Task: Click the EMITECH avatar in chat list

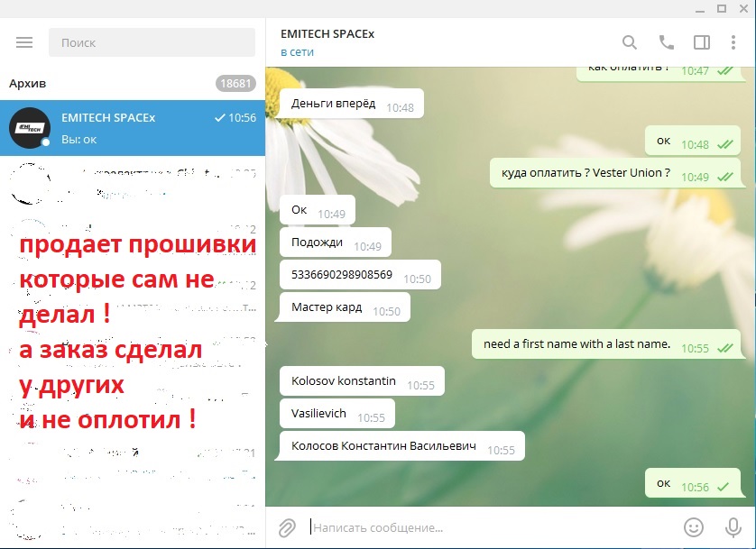Action: pyautogui.click(x=30, y=128)
